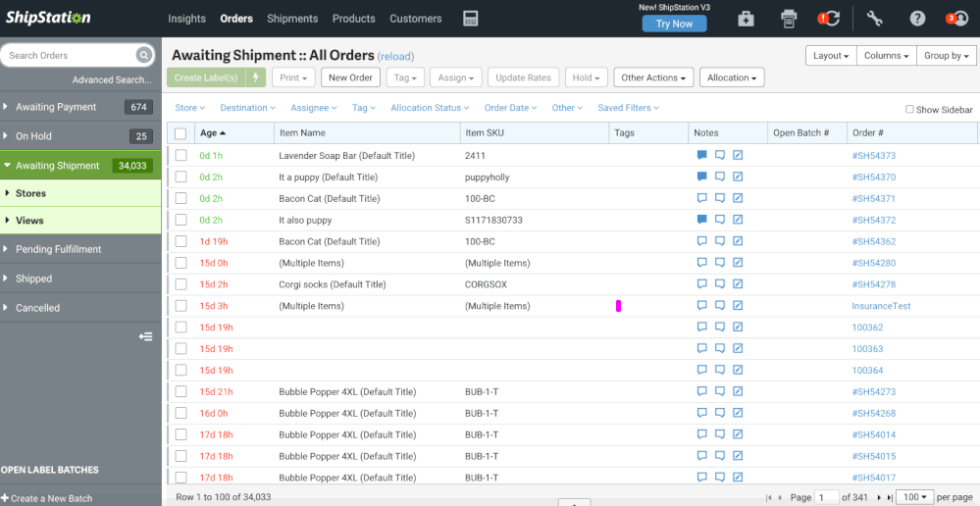Viewport: 980px width, 506px height.
Task: Switch to the Shipments tab
Action: coord(292,19)
